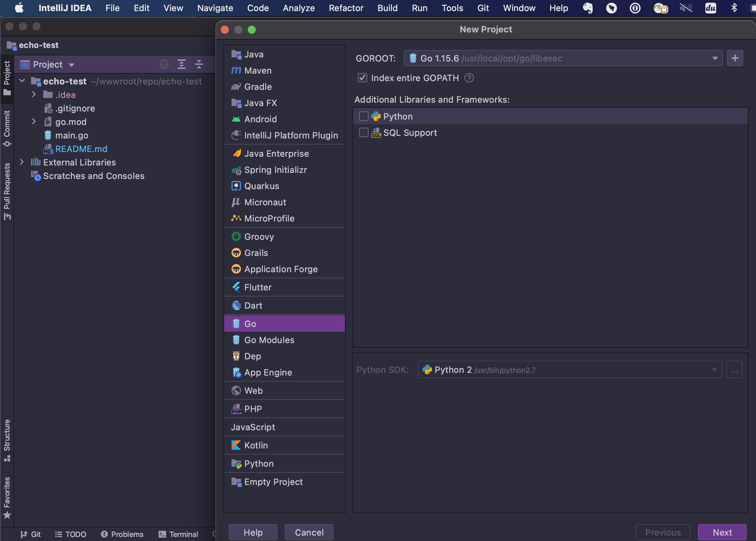This screenshot has height=541, width=756.
Task: Enable Python framework checkbox
Action: [x=363, y=117]
